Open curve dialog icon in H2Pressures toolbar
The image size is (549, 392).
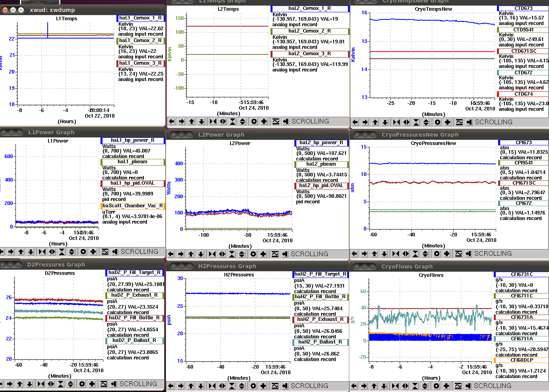coord(275,386)
